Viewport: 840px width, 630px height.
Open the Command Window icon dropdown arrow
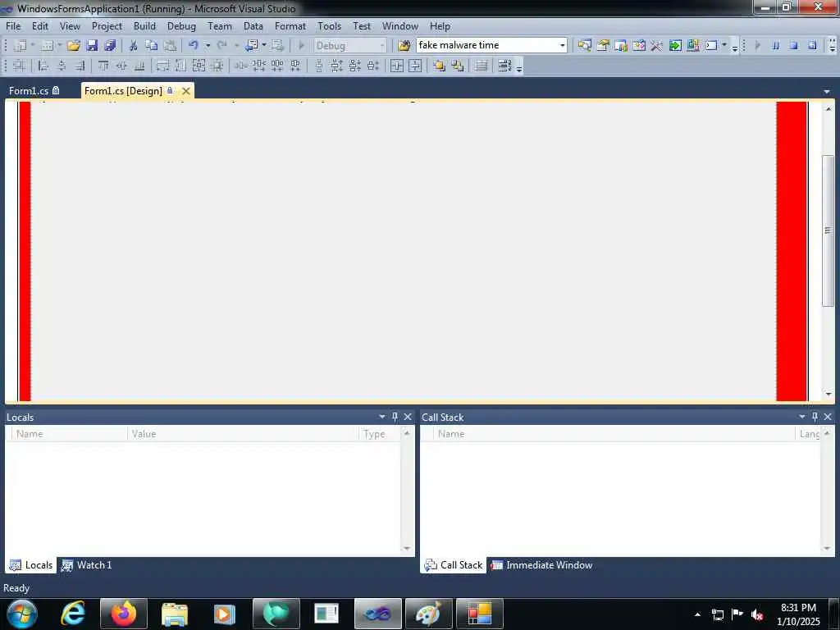[x=724, y=46]
